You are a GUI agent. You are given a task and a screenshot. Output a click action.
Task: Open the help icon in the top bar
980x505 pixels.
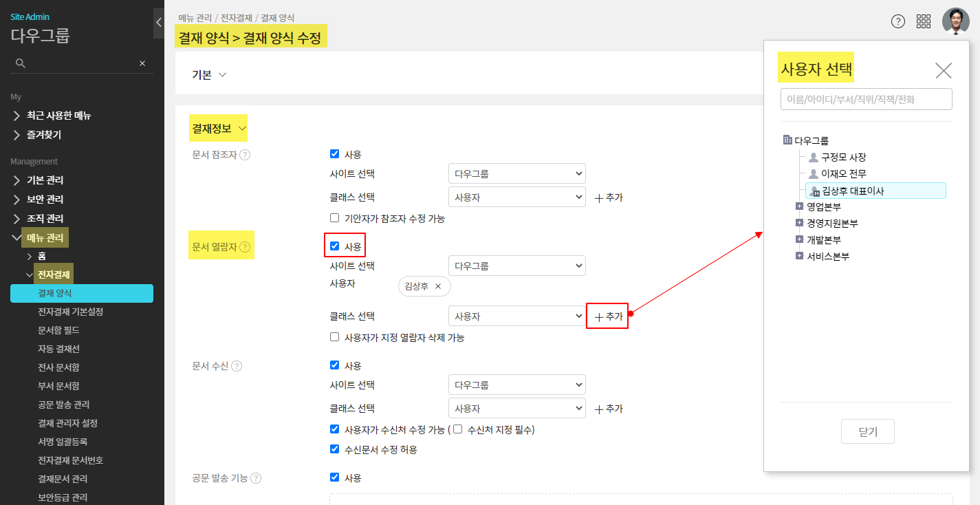(897, 21)
